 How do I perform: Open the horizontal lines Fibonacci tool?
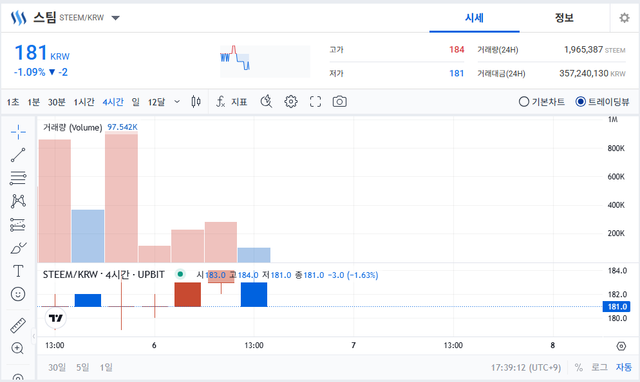[18, 178]
